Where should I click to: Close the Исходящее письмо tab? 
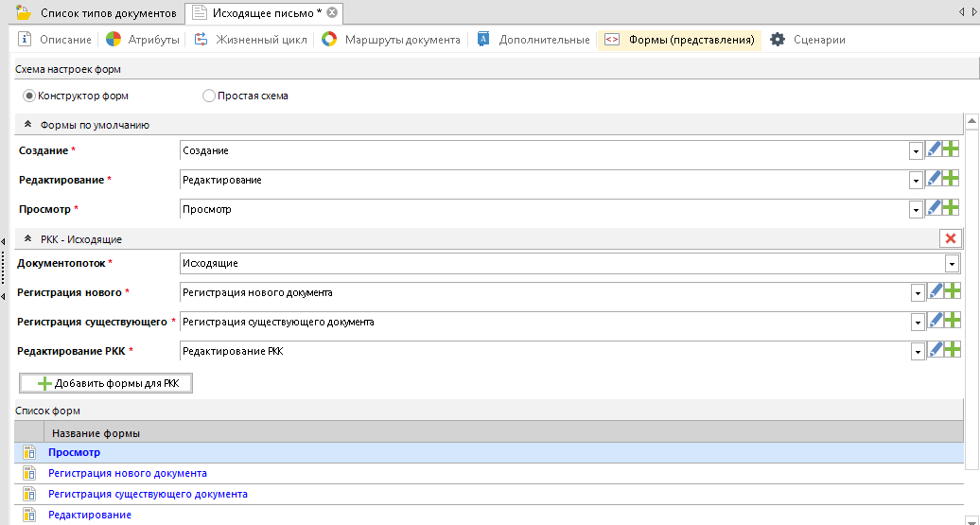tap(332, 13)
